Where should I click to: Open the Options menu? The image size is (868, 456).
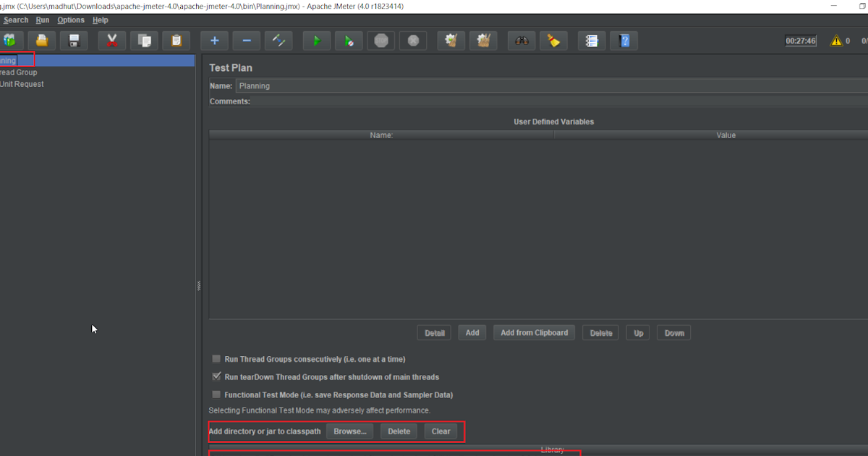pyautogui.click(x=70, y=20)
